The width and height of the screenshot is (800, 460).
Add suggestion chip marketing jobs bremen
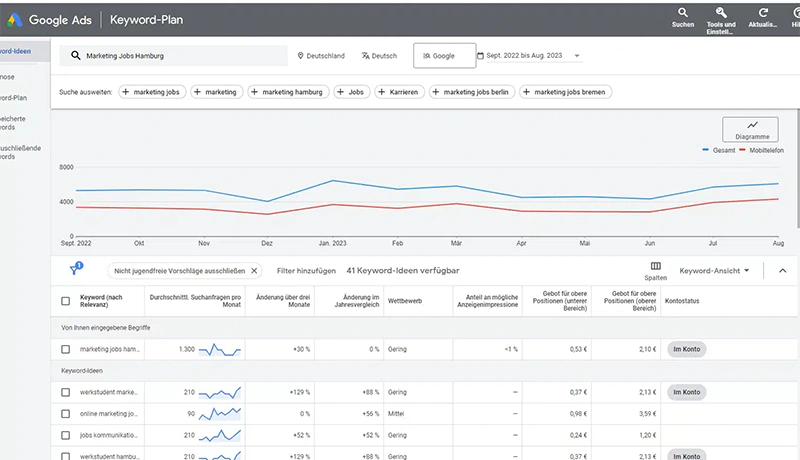click(565, 92)
